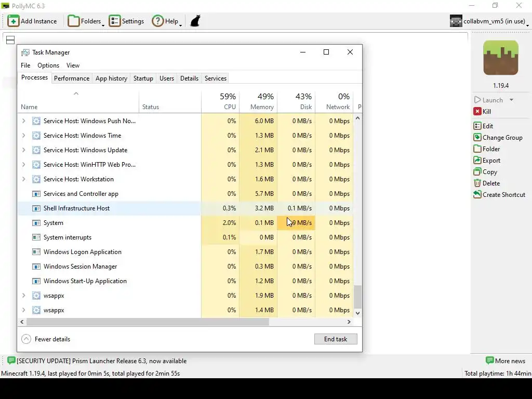This screenshot has height=399, width=532.
Task: Open Task Manager View menu
Action: (x=73, y=65)
